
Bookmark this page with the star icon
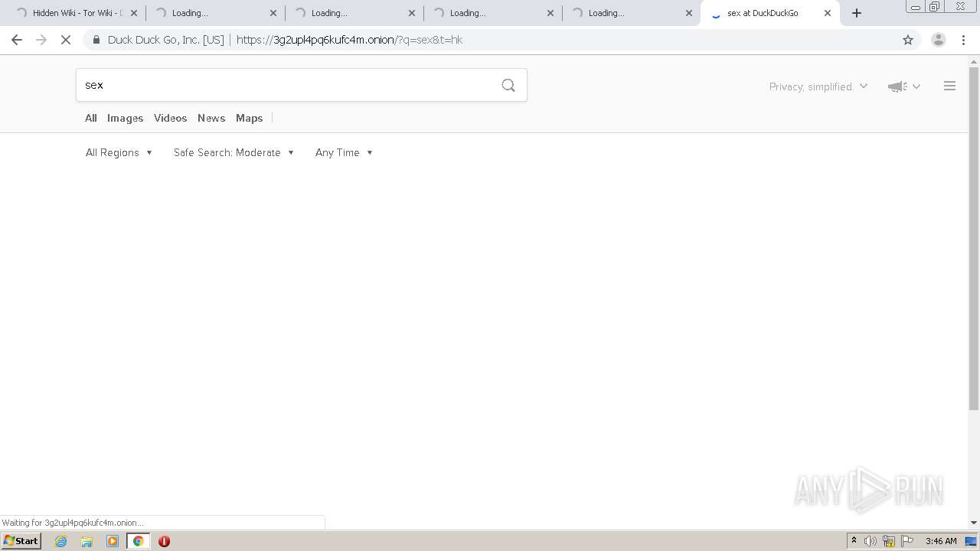pos(908,40)
